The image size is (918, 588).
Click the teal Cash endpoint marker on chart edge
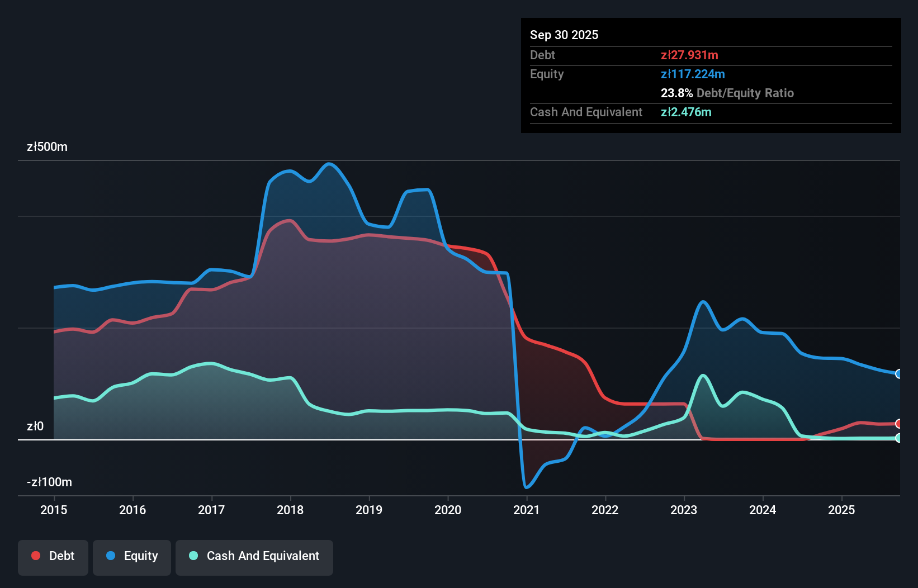pyautogui.click(x=898, y=439)
